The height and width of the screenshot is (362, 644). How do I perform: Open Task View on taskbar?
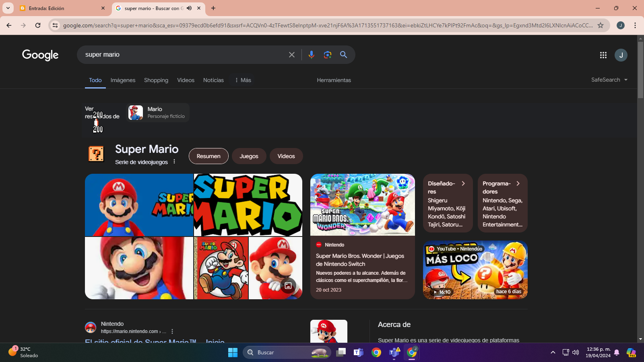(x=341, y=352)
